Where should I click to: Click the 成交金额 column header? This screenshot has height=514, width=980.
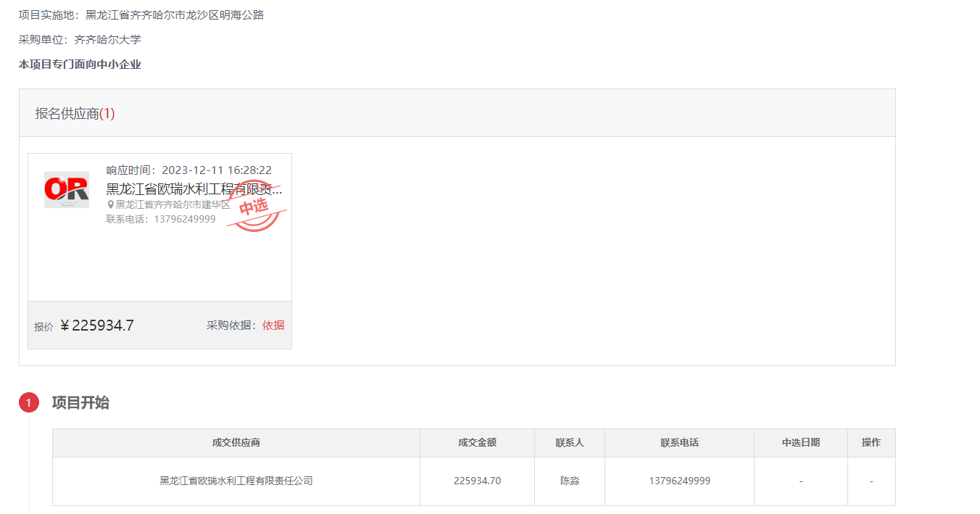[x=477, y=442]
